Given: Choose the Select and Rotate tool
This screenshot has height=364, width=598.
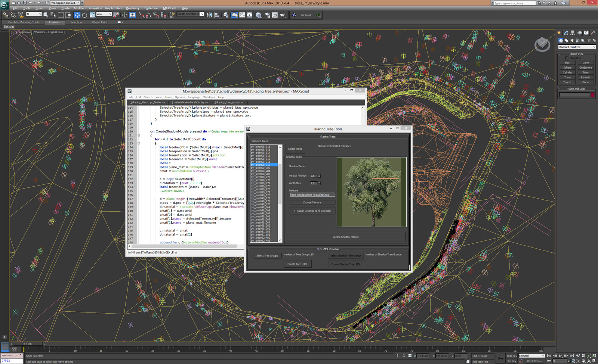Looking at the screenshot, I should tap(84, 15).
